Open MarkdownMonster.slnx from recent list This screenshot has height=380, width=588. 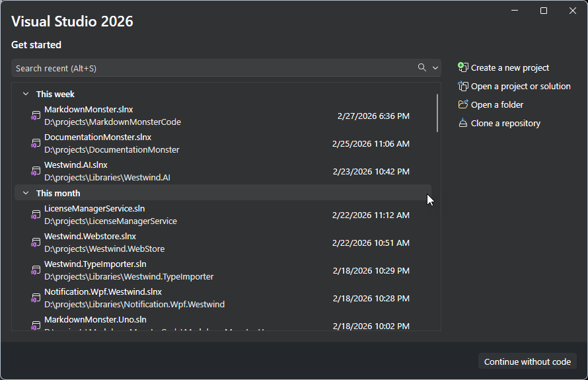[x=223, y=116]
